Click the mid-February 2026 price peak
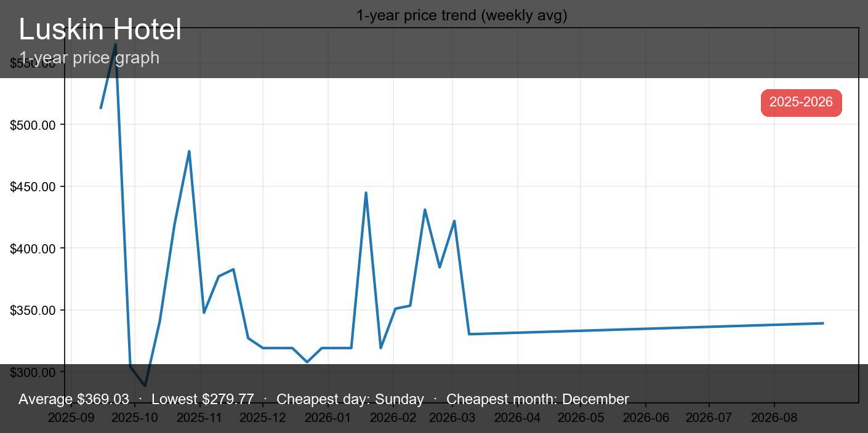Screen dimensions: 868x433 425,210
